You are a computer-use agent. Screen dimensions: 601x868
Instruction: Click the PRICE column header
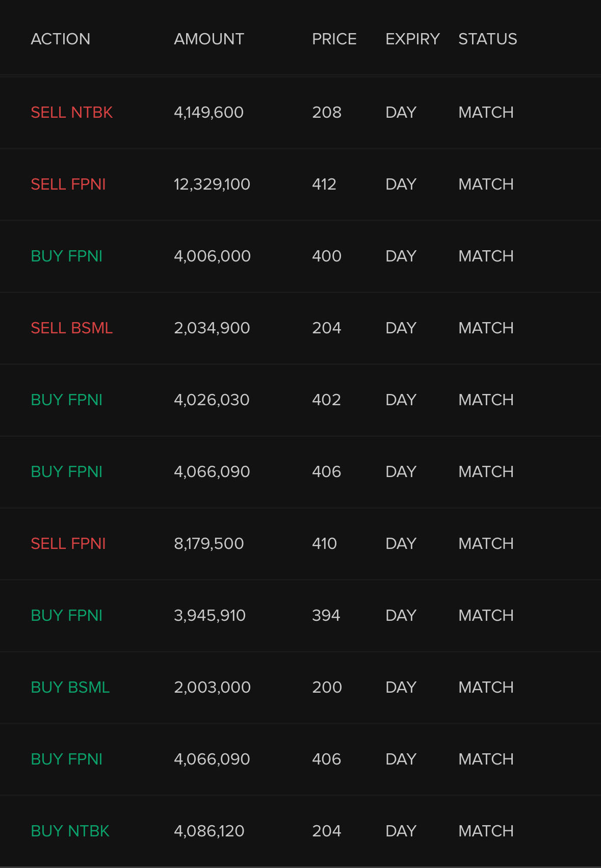(334, 39)
